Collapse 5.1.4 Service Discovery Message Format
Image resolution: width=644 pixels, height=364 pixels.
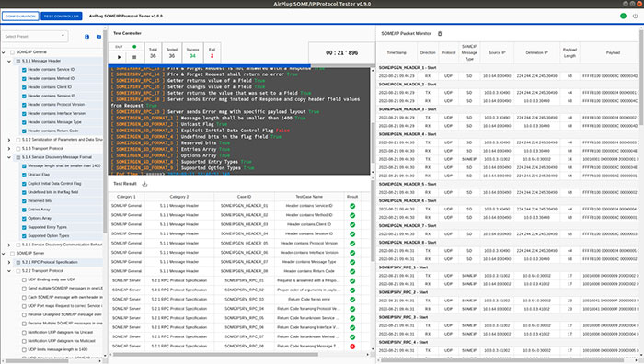(9, 157)
